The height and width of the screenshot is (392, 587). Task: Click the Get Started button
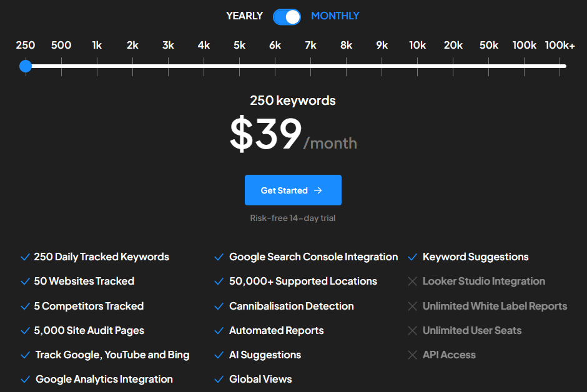pyautogui.click(x=293, y=190)
